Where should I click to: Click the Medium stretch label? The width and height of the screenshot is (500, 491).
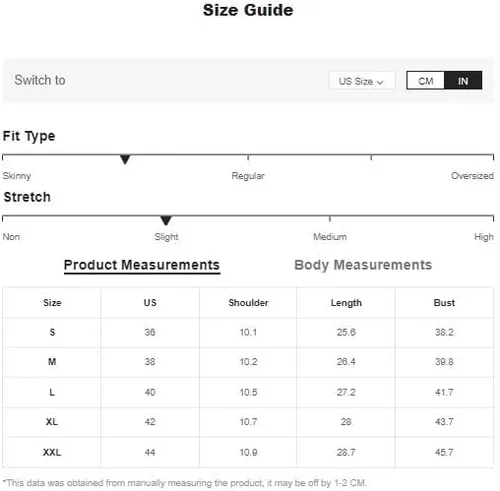(x=330, y=237)
